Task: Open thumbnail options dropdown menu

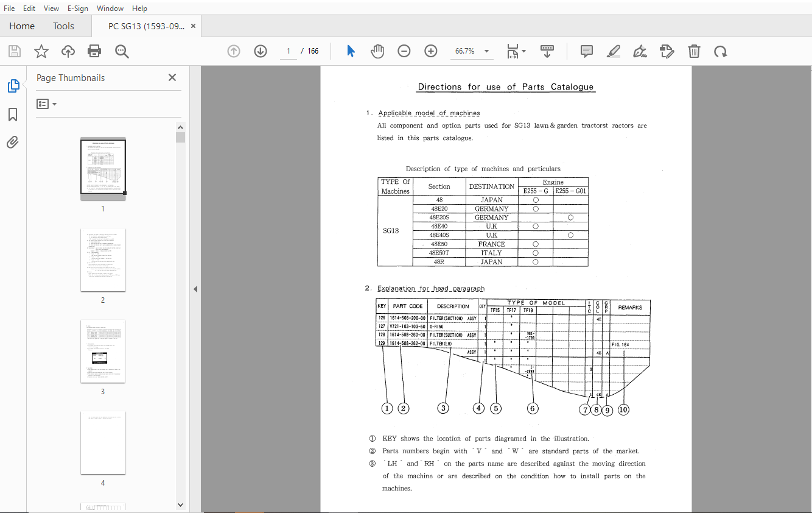Action: click(46, 104)
